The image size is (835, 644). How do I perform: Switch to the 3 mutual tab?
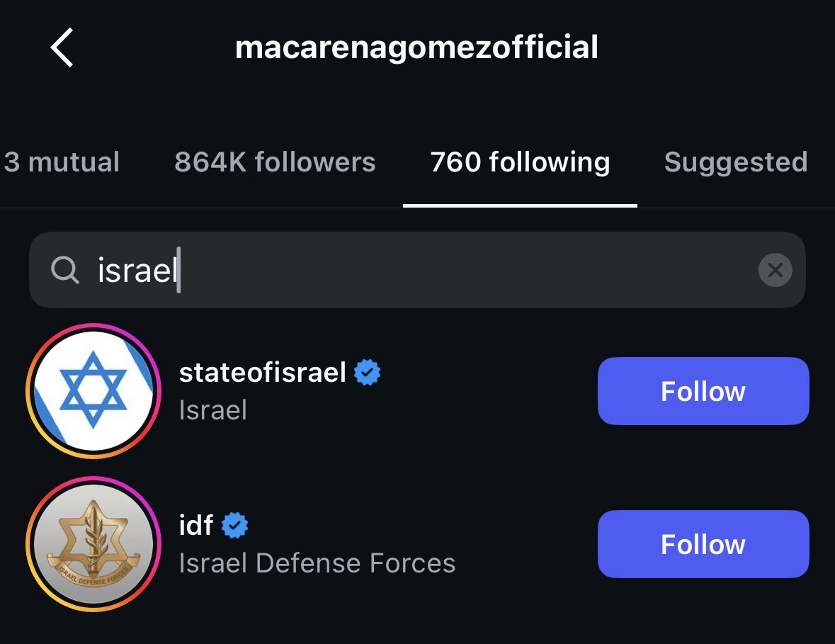coord(61,162)
